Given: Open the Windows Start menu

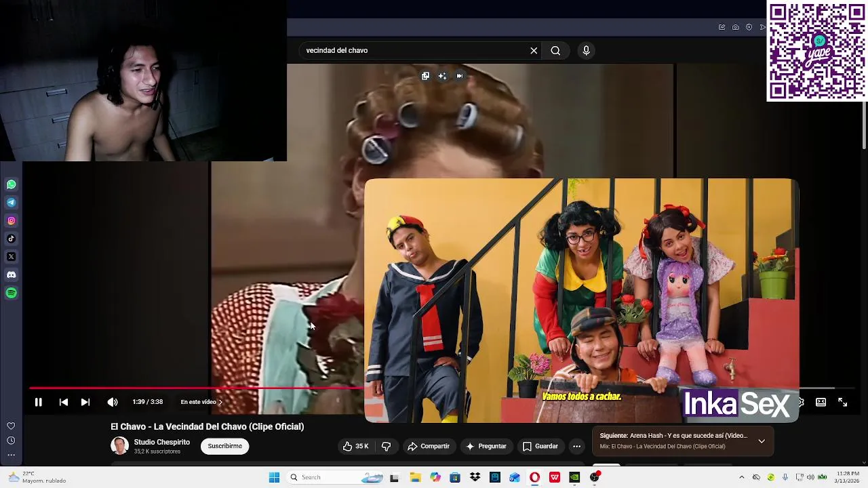Looking at the screenshot, I should coord(274,477).
